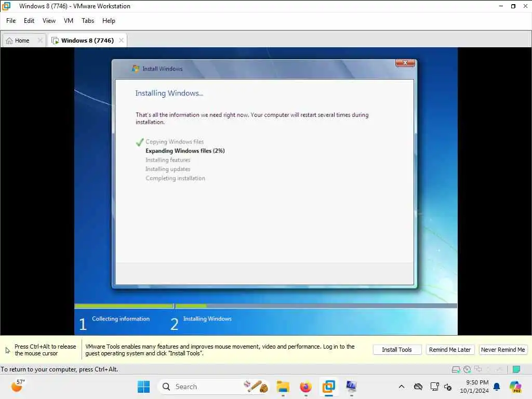Image resolution: width=532 pixels, height=399 pixels.
Task: Click the taskbar Search box
Action: point(214,387)
